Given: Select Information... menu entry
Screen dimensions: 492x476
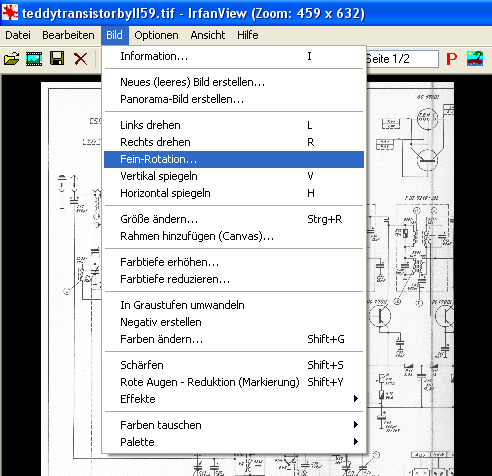Looking at the screenshot, I should [234, 56].
